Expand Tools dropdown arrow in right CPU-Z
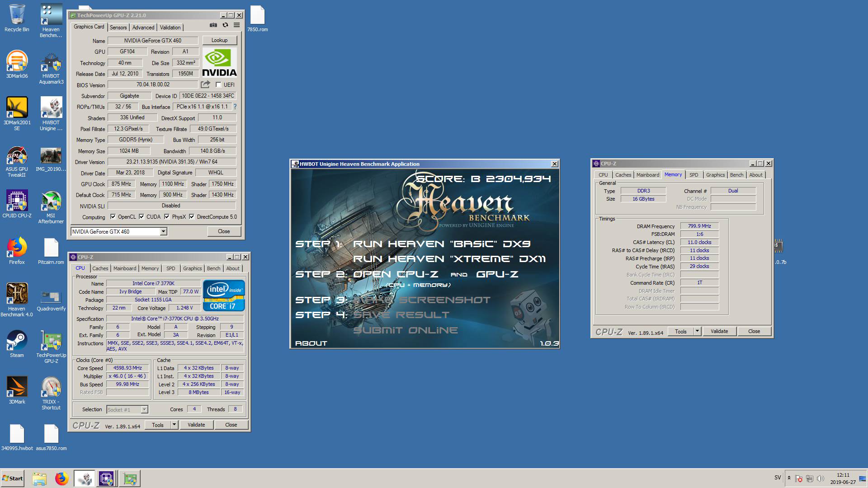 [x=697, y=331]
